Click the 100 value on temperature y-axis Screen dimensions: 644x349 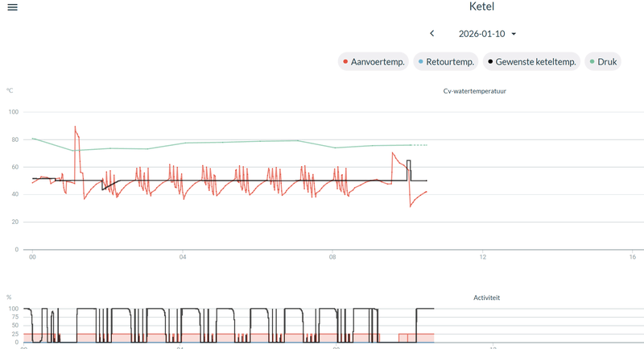[14, 112]
